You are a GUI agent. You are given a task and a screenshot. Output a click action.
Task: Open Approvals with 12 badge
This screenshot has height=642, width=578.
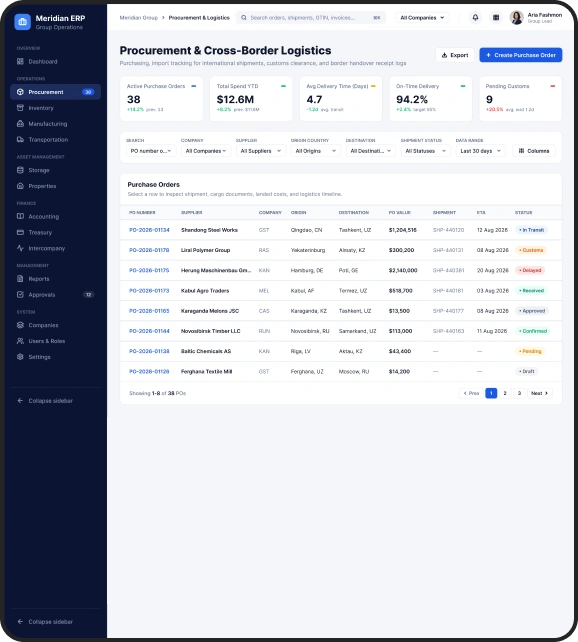pos(55,294)
